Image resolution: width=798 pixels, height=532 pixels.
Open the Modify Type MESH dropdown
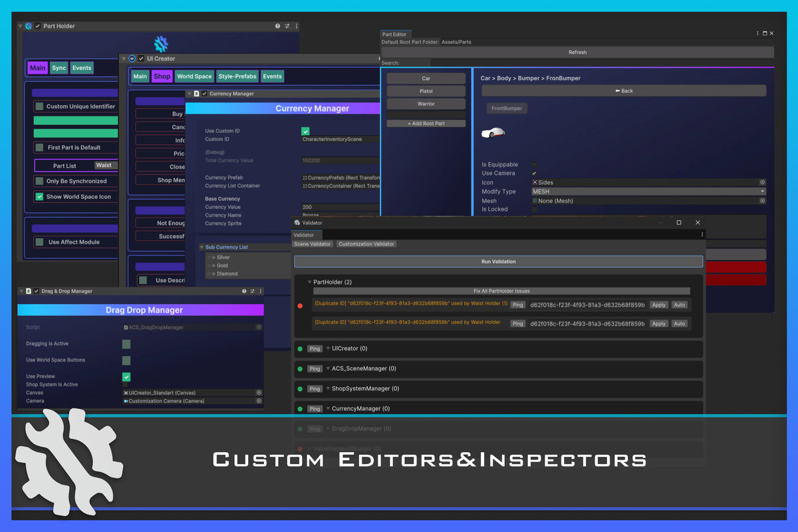pos(648,192)
